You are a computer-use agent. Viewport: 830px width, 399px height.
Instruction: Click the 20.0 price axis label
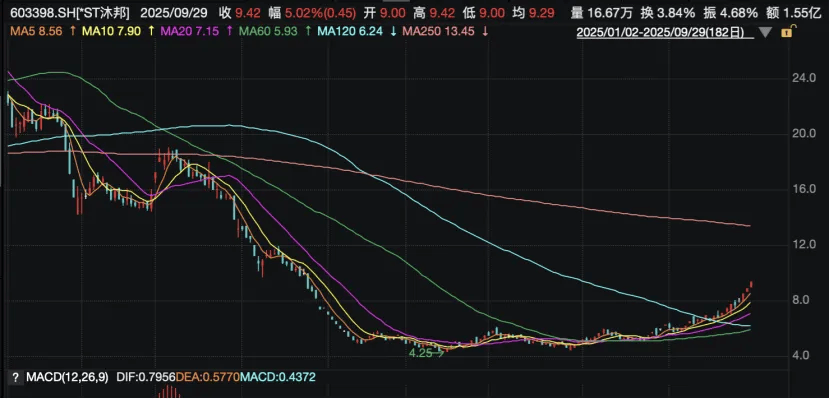pyautogui.click(x=804, y=133)
